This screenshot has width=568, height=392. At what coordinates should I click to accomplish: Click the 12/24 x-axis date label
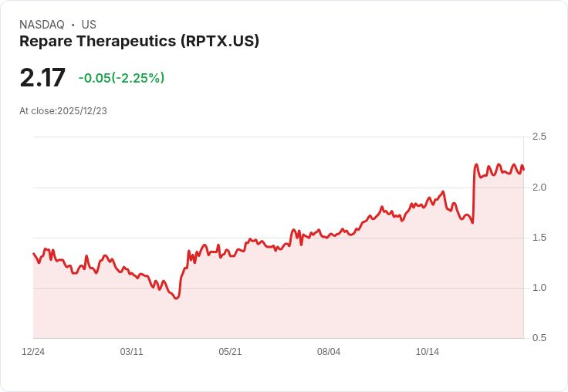click(33, 352)
